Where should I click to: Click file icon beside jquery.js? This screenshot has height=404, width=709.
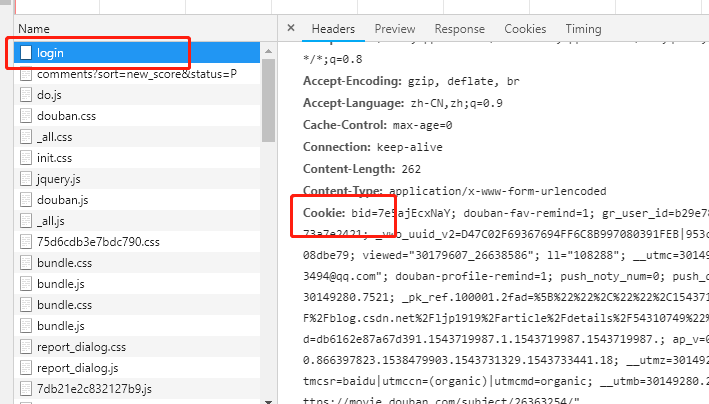coord(26,179)
